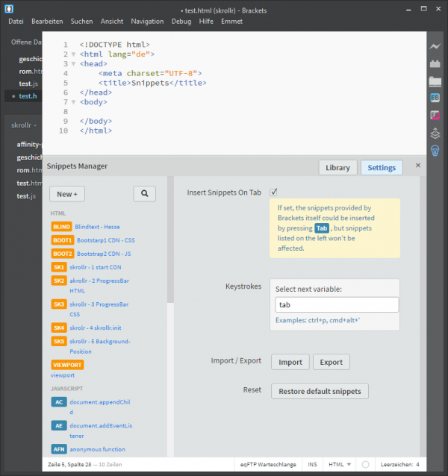Select the BOOT1 snippet badge

[62, 240]
